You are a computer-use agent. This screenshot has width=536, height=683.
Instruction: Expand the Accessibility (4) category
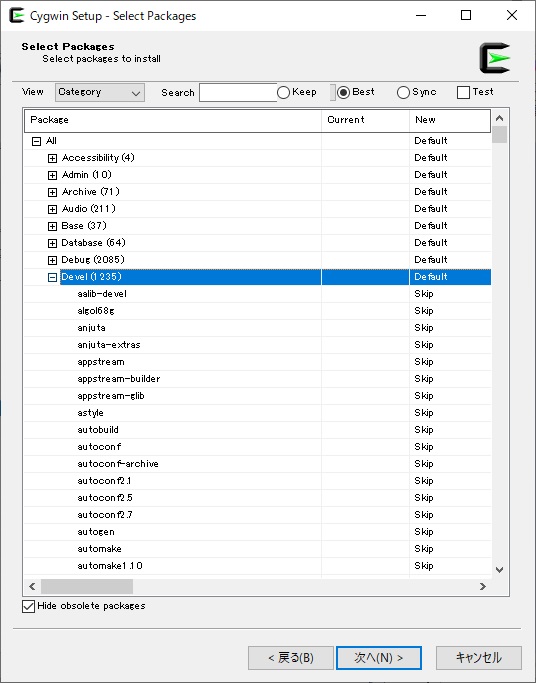coord(52,158)
